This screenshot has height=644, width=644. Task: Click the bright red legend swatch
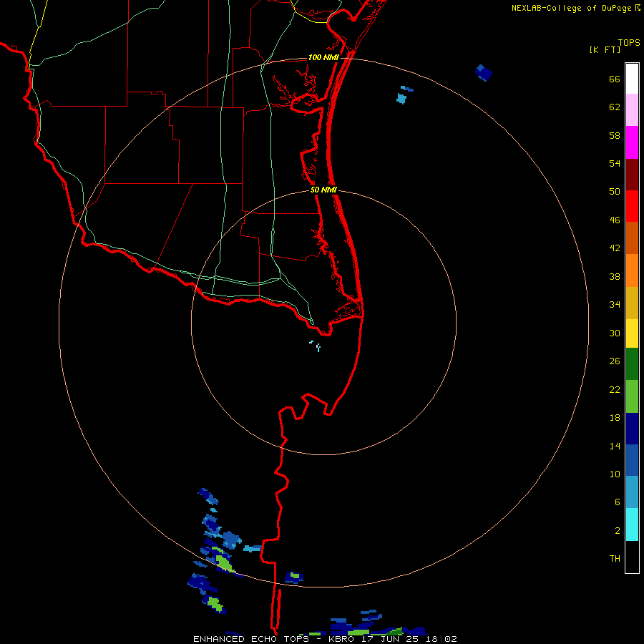pyautogui.click(x=632, y=206)
